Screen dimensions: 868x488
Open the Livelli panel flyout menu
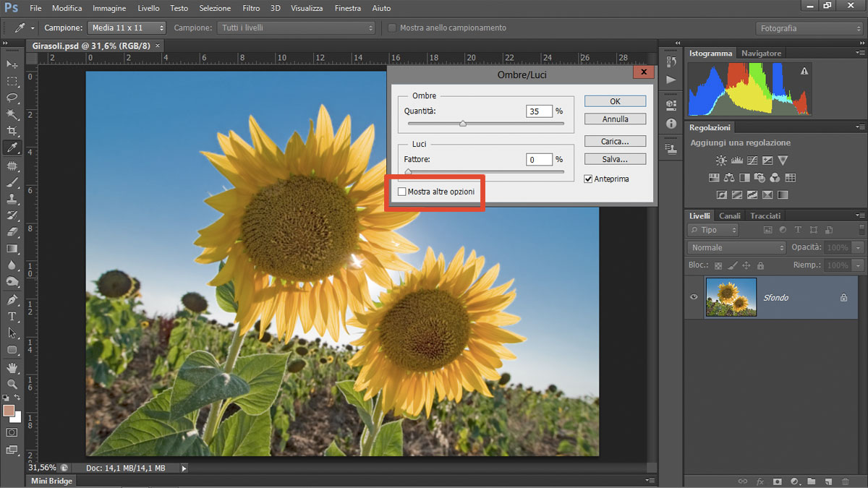[x=860, y=215]
